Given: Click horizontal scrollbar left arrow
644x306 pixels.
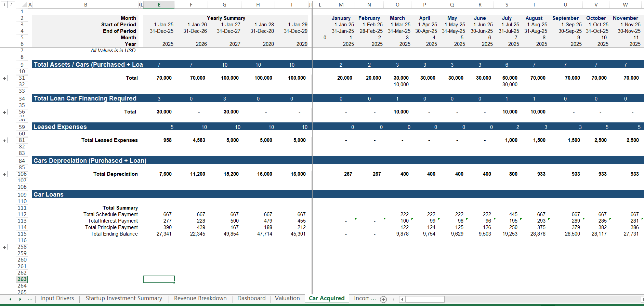Looking at the screenshot, I should [x=402, y=300].
